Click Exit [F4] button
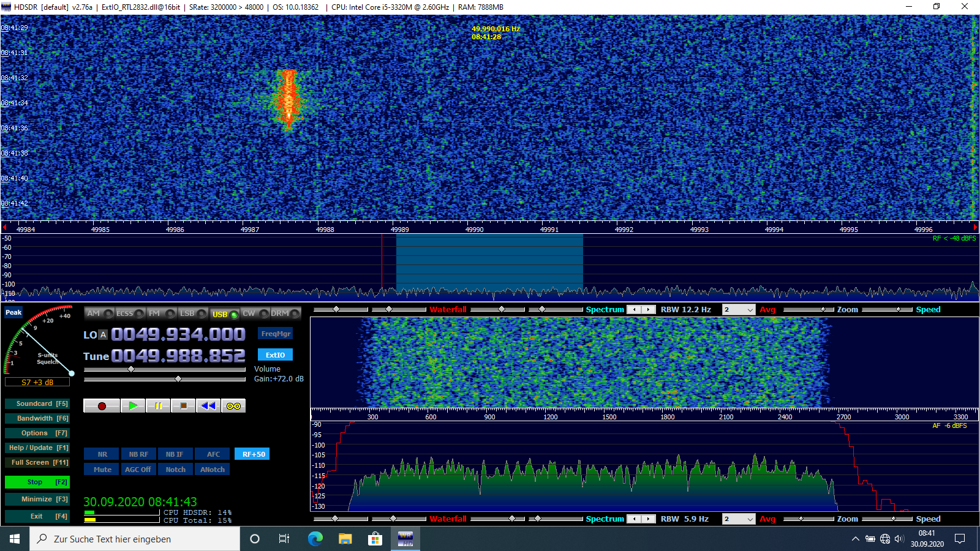The image size is (980, 551). [x=37, y=516]
